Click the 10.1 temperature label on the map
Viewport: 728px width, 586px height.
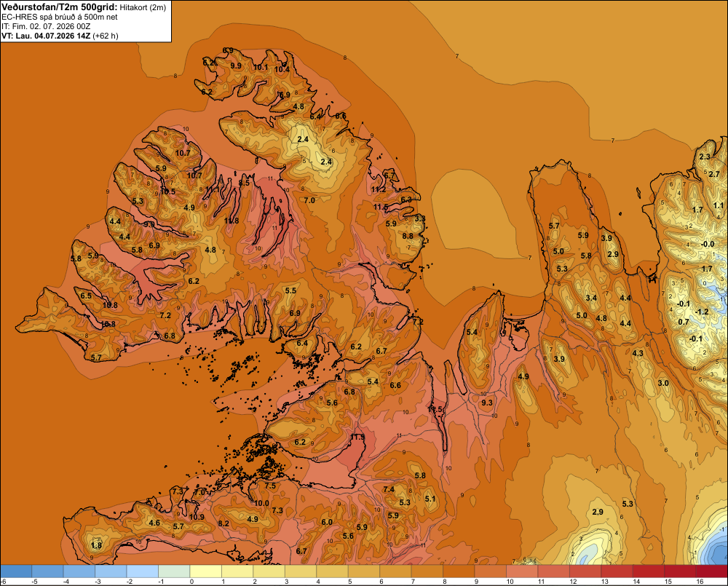[261, 67]
